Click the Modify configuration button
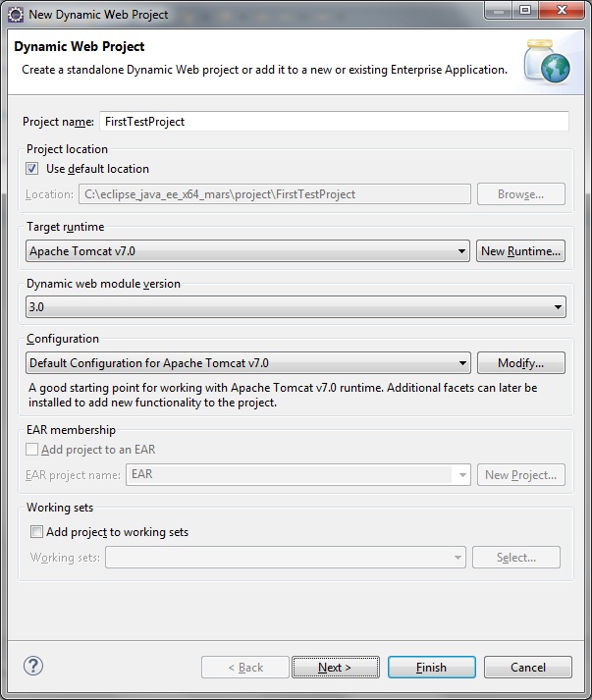Viewport: 592px width, 700px height. pos(520,363)
